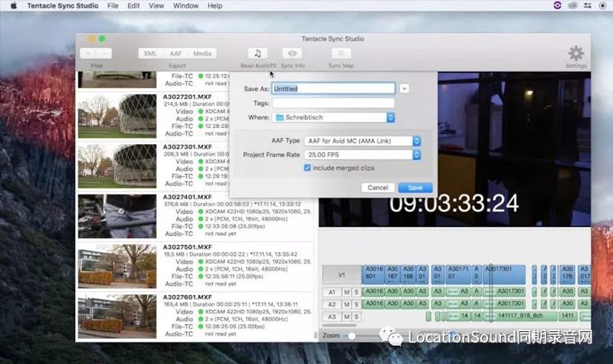Open the AAF Type dropdown
This screenshot has height=364, width=613.
click(x=362, y=141)
